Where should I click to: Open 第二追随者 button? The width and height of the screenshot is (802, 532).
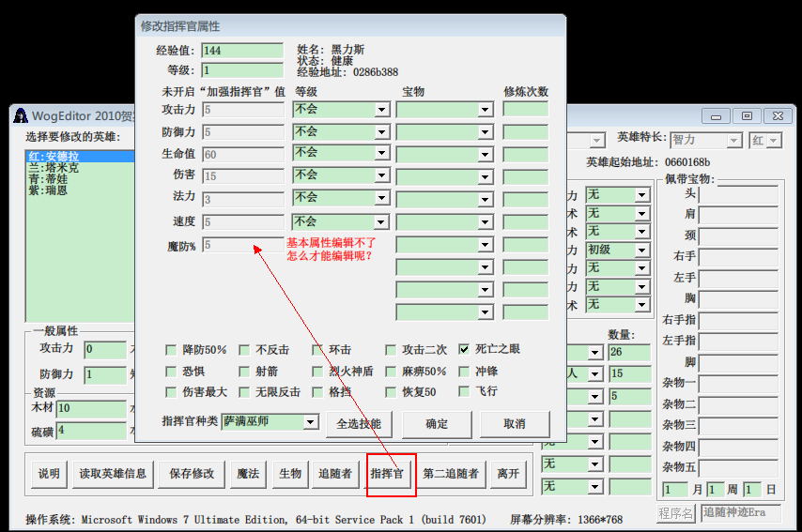[451, 474]
